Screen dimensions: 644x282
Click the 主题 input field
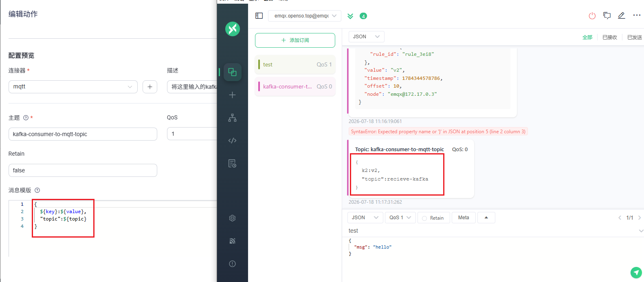(83, 134)
